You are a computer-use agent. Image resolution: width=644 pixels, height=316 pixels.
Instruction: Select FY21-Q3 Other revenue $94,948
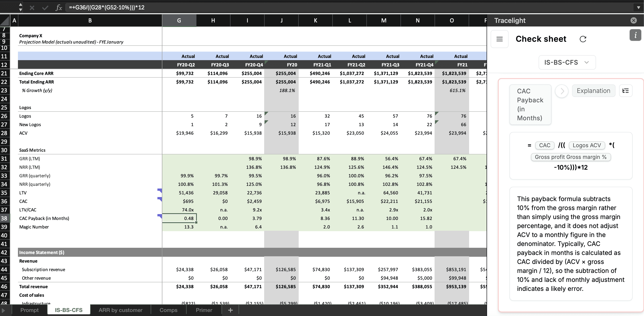point(383,278)
